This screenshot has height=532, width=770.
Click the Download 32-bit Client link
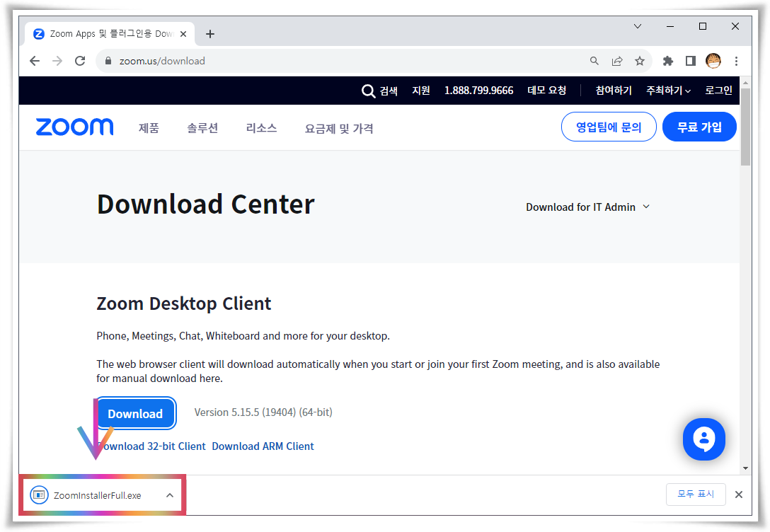pyautogui.click(x=151, y=446)
